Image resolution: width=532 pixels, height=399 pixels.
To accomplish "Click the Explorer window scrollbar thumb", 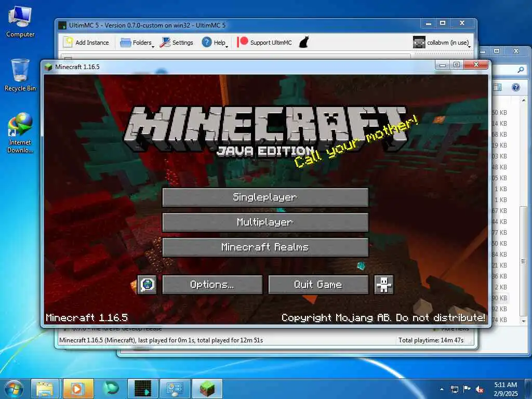I will 524,261.
